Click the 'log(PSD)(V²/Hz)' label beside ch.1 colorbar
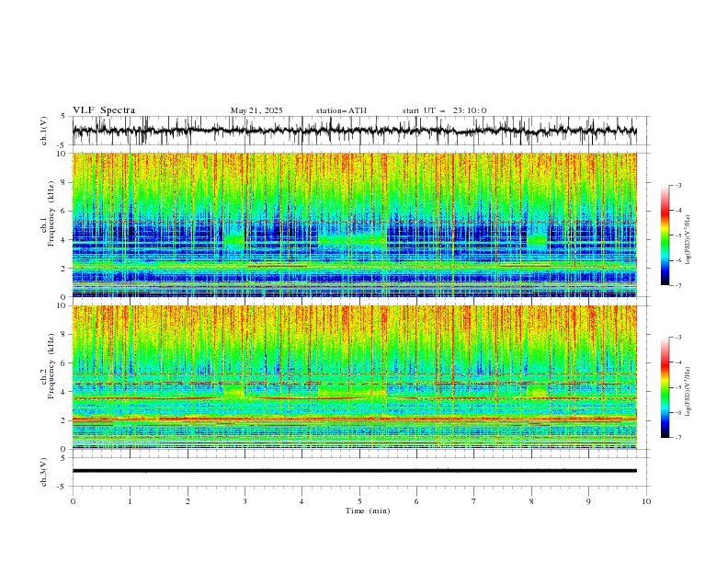728x563 pixels. [x=688, y=240]
